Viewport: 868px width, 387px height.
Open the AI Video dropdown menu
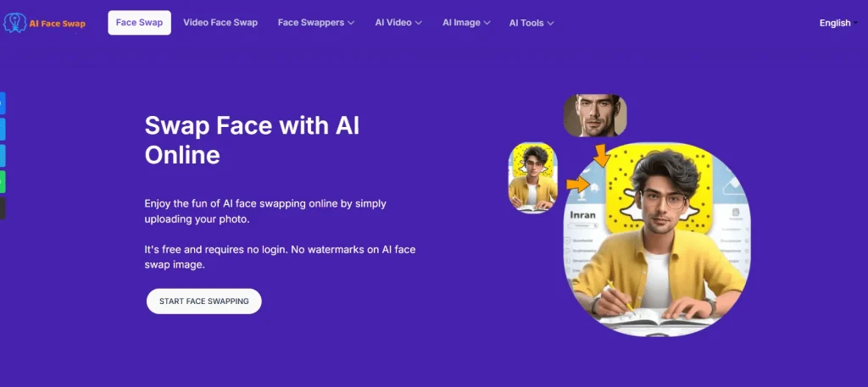[398, 23]
